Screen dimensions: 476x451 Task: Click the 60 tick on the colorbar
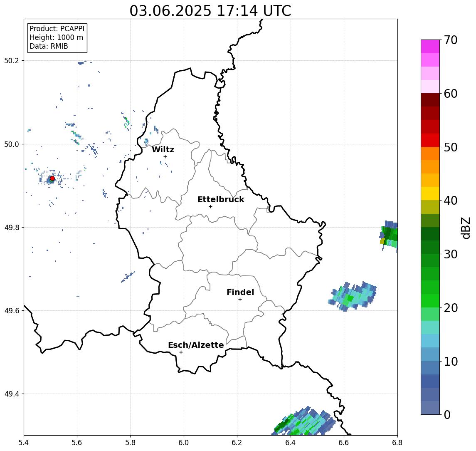450,94
